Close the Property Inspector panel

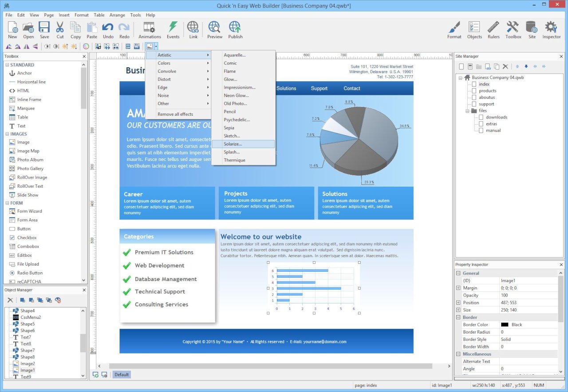pyautogui.click(x=561, y=265)
